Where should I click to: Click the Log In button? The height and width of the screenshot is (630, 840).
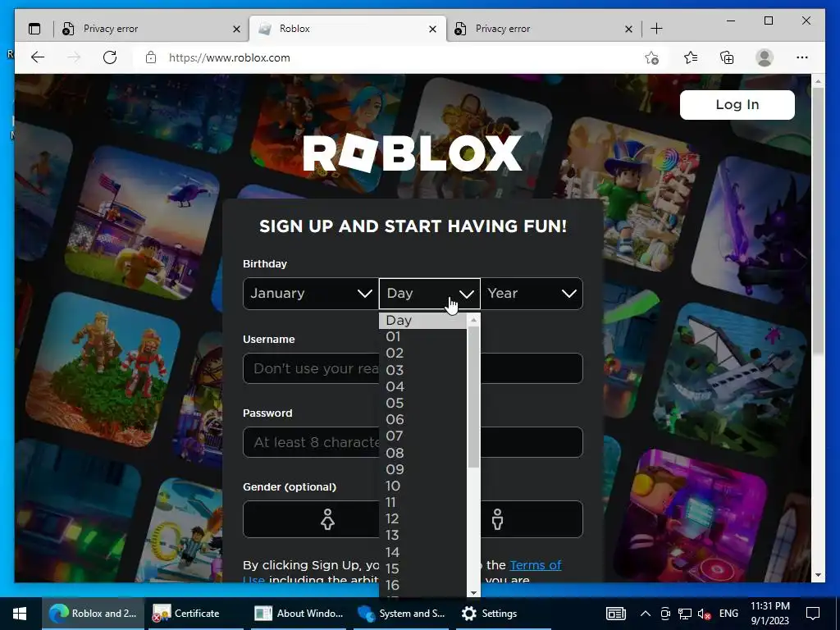[737, 104]
